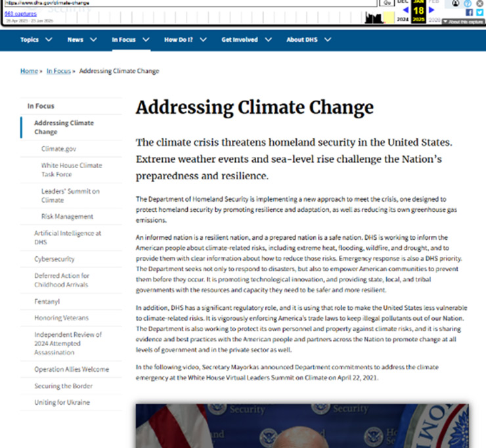This screenshot has height=448, width=486.
Task: Go to previous capture with left arrow
Action: tap(405, 10)
